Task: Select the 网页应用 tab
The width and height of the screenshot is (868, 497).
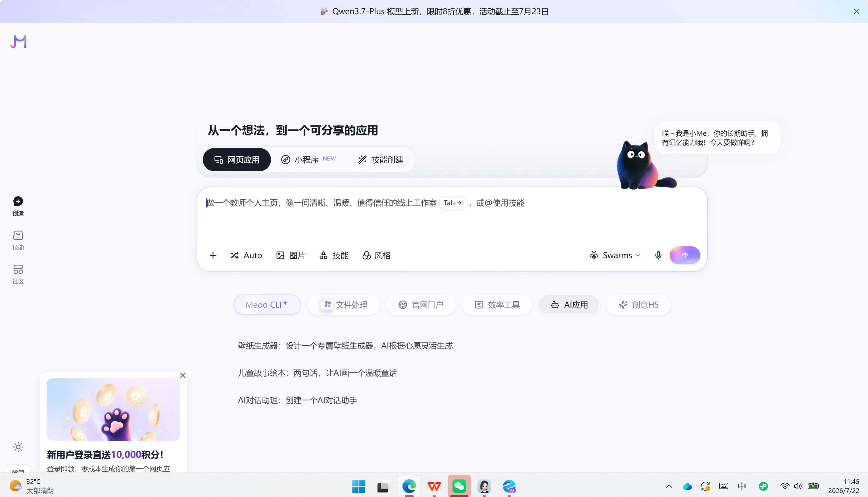Action: click(x=237, y=159)
